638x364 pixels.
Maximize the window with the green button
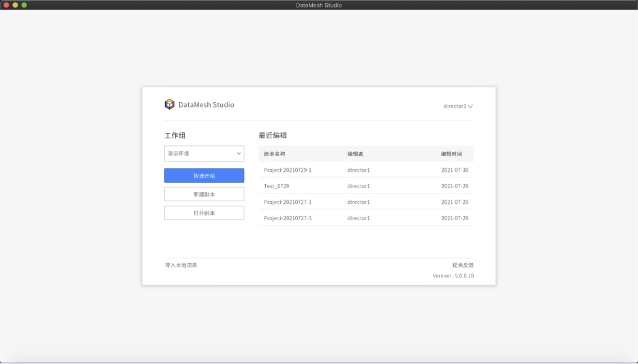[24, 5]
